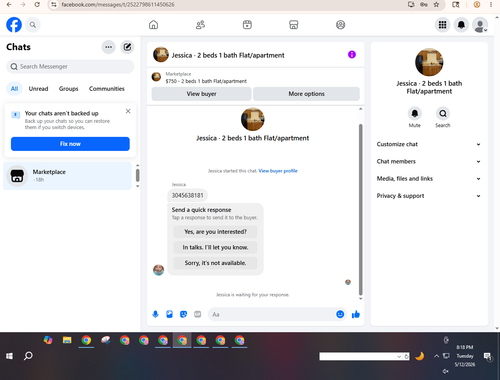Click the Marketplace listing thumbnail $750
Image resolution: width=500 pixels, height=380 pixels.
click(156, 77)
